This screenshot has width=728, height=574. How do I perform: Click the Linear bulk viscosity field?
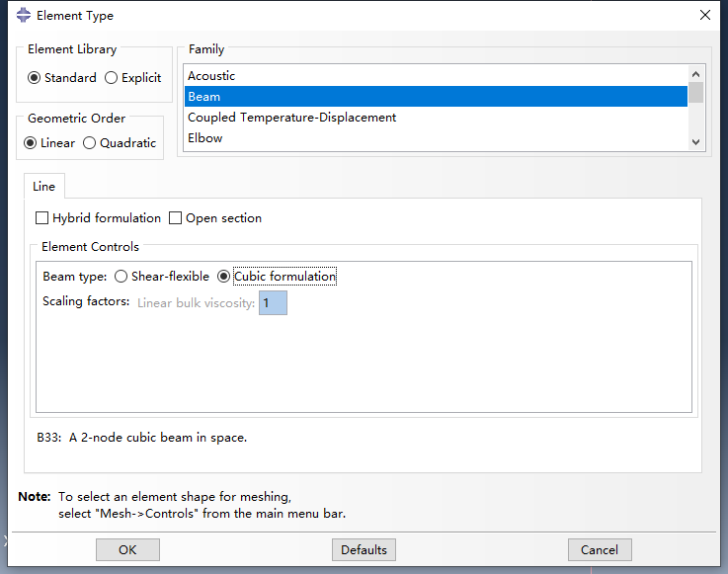tap(273, 303)
